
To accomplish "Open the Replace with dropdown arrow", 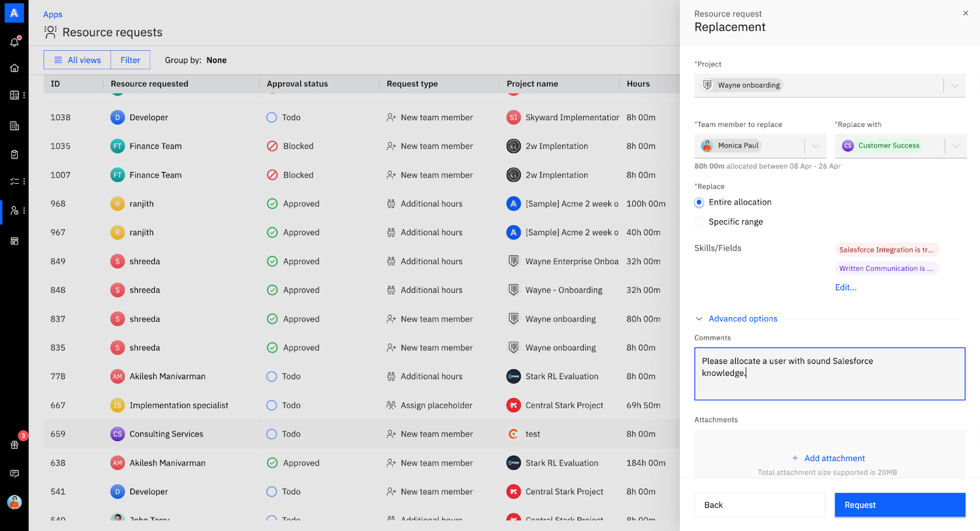I will pyautogui.click(x=956, y=146).
